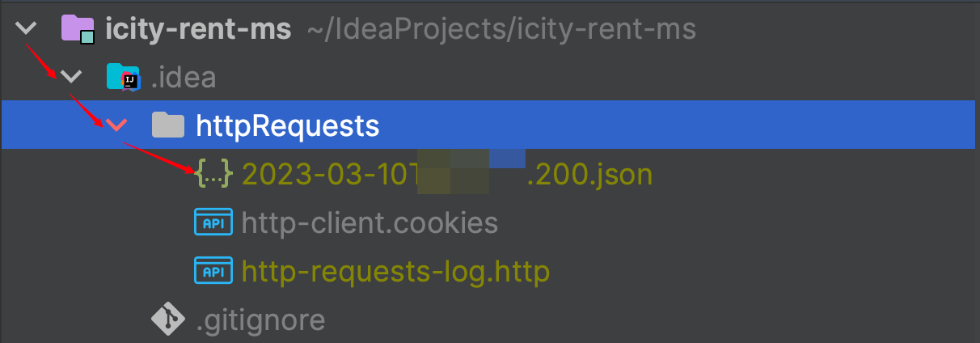Click the icity-rent-ms project module icon
The width and height of the screenshot is (980, 343).
coord(78,29)
